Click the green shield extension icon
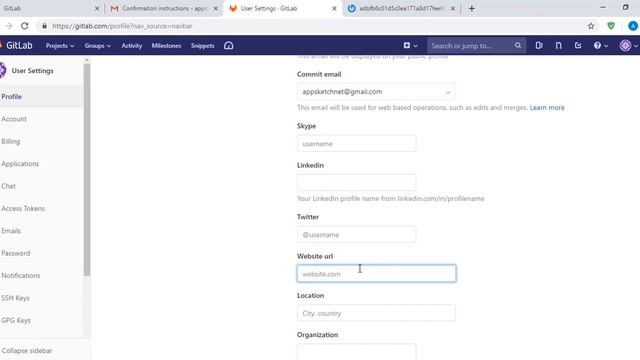 (x=611, y=26)
